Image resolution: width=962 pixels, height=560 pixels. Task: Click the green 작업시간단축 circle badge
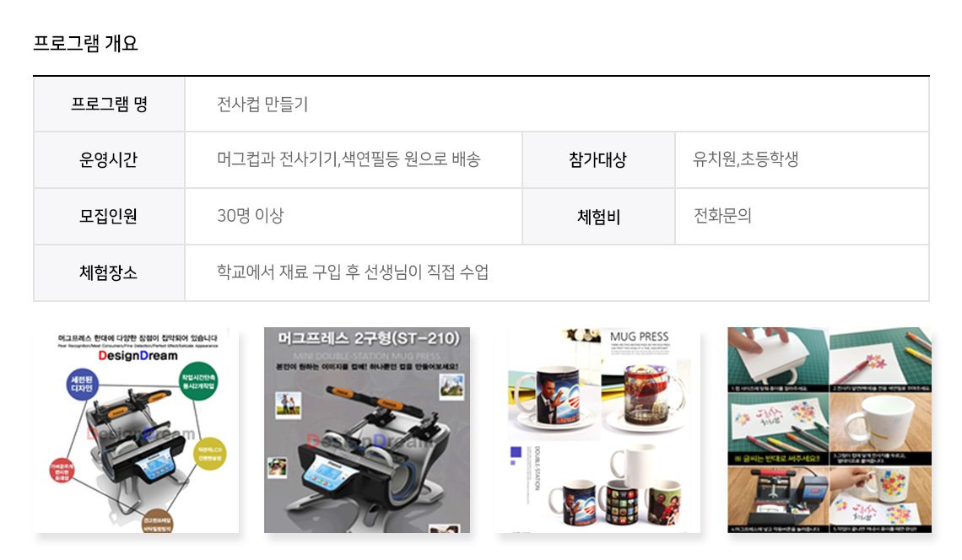pos(198,381)
